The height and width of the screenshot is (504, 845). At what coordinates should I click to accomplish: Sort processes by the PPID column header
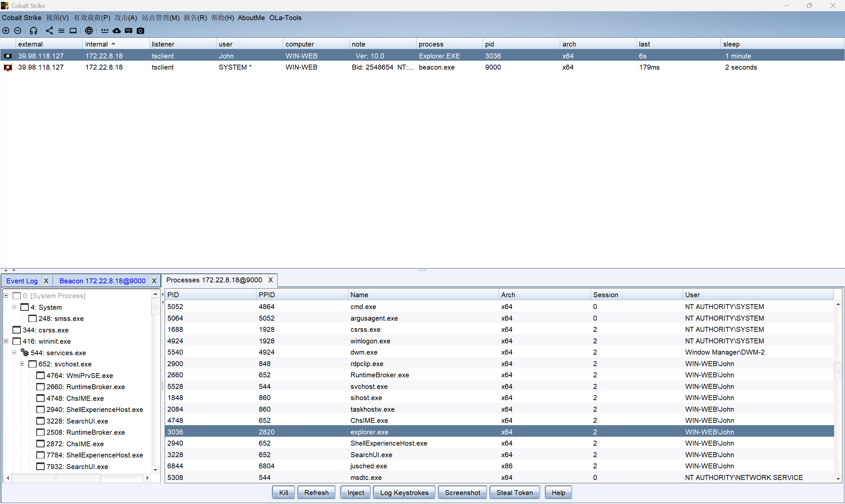302,295
